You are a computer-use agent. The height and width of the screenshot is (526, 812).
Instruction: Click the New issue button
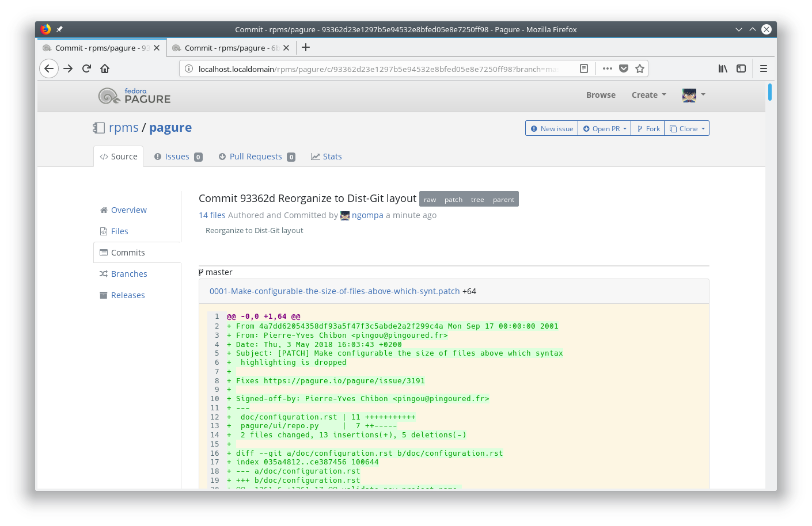[552, 128]
